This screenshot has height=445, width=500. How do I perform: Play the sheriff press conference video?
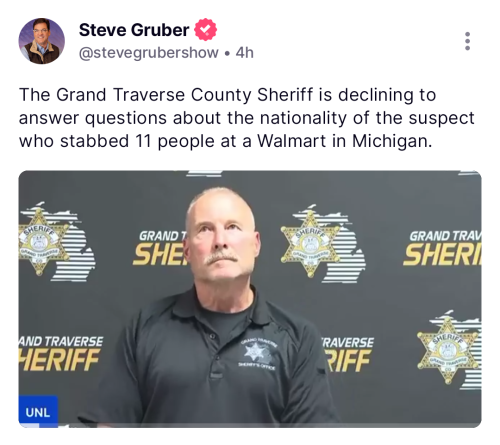click(250, 299)
